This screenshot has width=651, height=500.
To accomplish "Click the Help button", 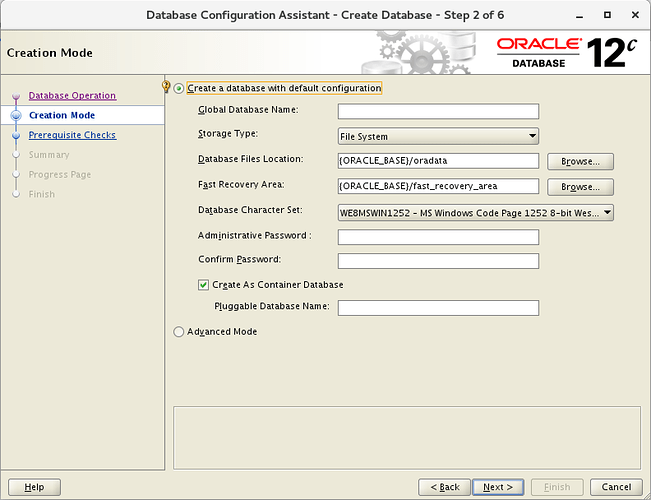I will [34, 487].
